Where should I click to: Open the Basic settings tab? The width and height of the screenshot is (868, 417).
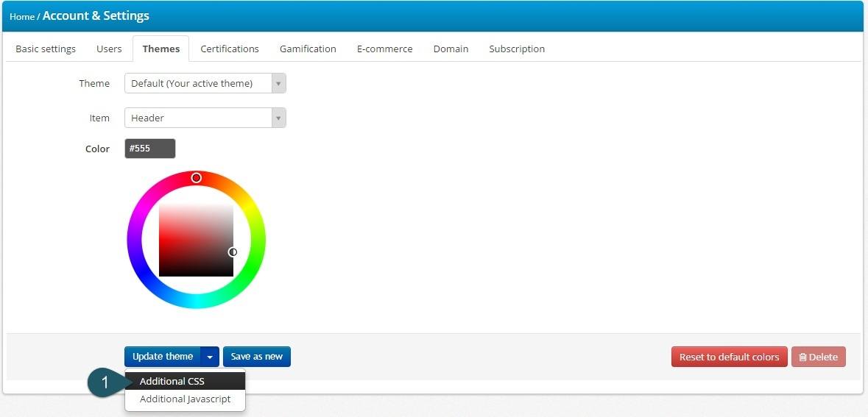point(46,49)
